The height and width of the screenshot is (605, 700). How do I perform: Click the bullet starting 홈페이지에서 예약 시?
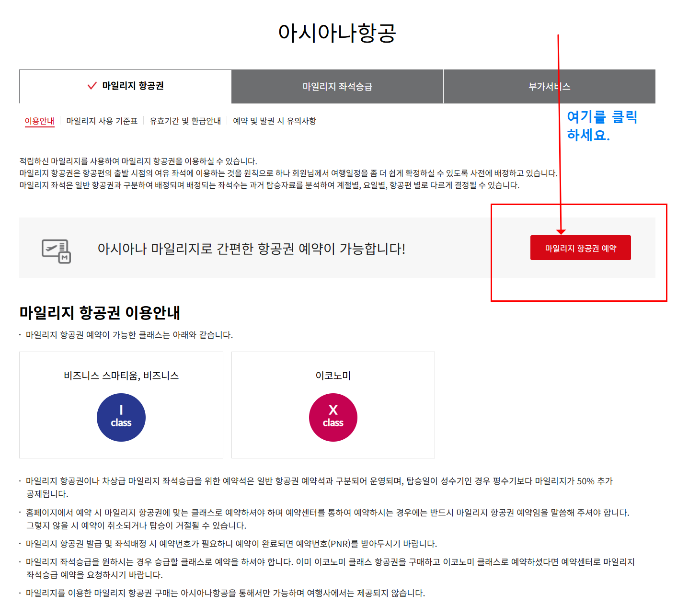(x=328, y=519)
